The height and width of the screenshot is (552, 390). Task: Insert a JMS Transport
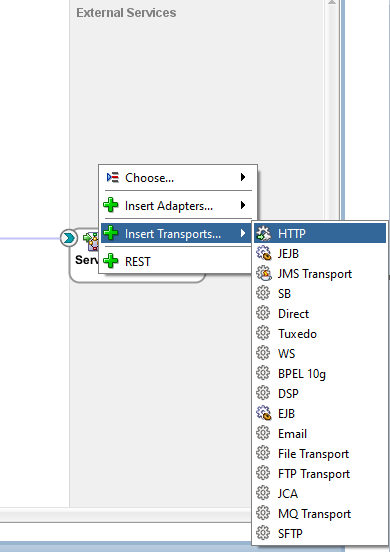point(320,274)
